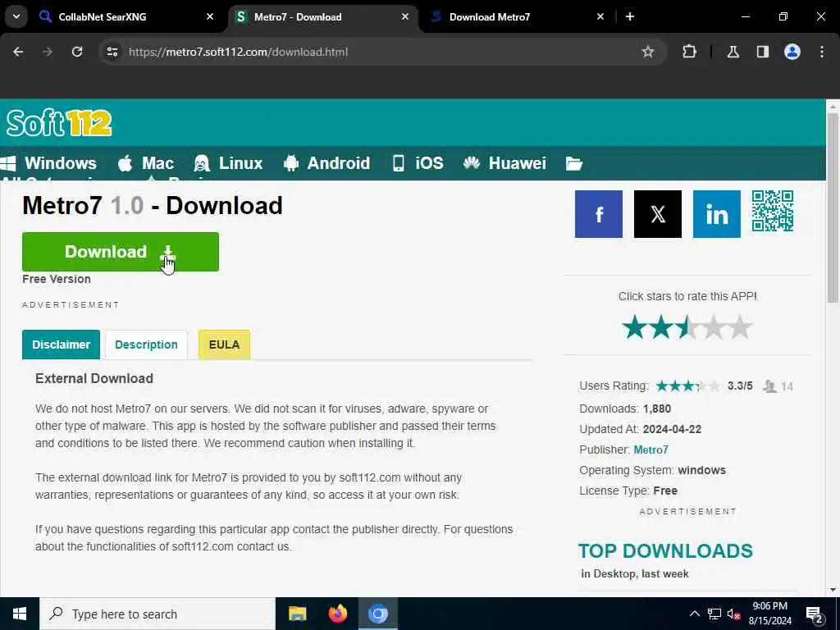Open the Metro7 publisher link
The image size is (840, 630).
point(651,450)
